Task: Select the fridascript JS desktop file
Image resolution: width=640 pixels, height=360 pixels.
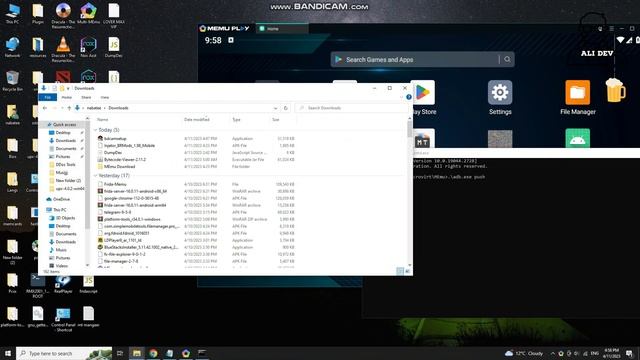Action: tap(88, 284)
